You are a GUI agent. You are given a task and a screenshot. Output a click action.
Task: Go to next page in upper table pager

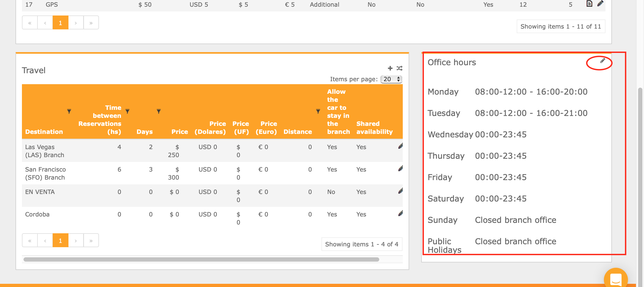pos(76,23)
